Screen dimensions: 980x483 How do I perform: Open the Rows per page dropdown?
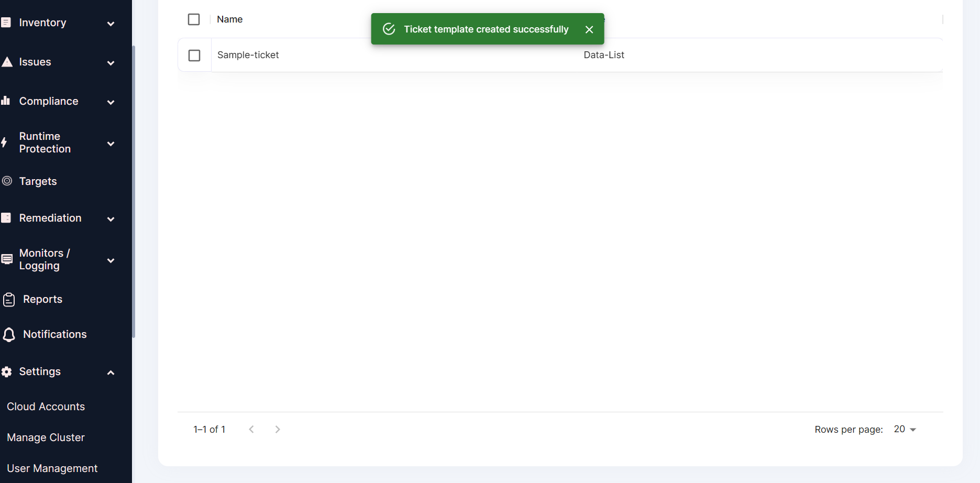905,429
